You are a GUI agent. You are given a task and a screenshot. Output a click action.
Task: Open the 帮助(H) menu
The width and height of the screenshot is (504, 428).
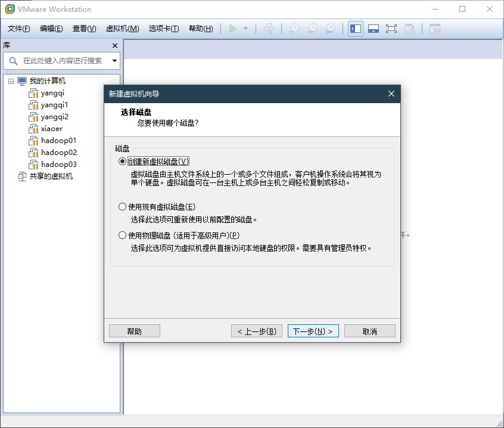tap(201, 29)
